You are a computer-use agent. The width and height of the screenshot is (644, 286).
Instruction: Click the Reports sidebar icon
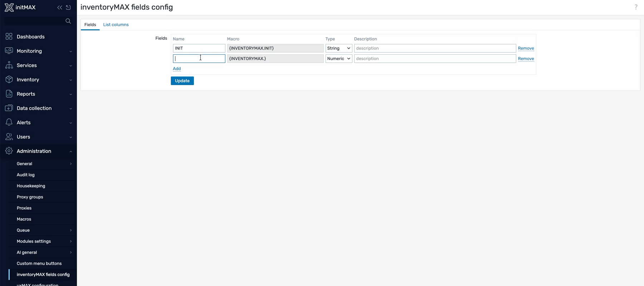click(9, 94)
